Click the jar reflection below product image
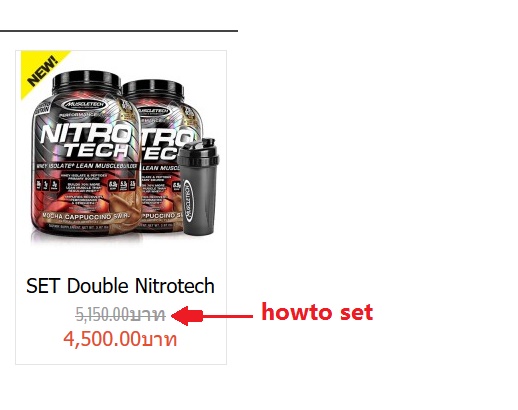Viewport: 518px width, 410px height. pos(87,239)
